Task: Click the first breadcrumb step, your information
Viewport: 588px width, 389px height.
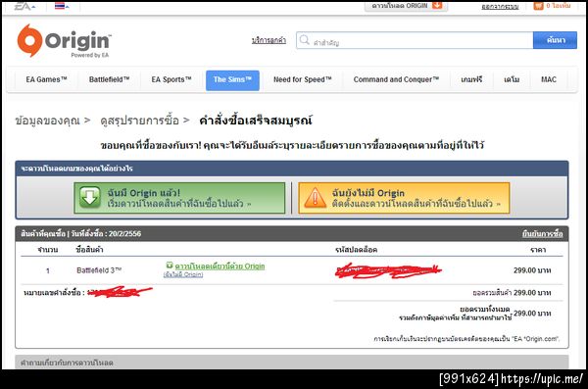Action: pos(48,121)
